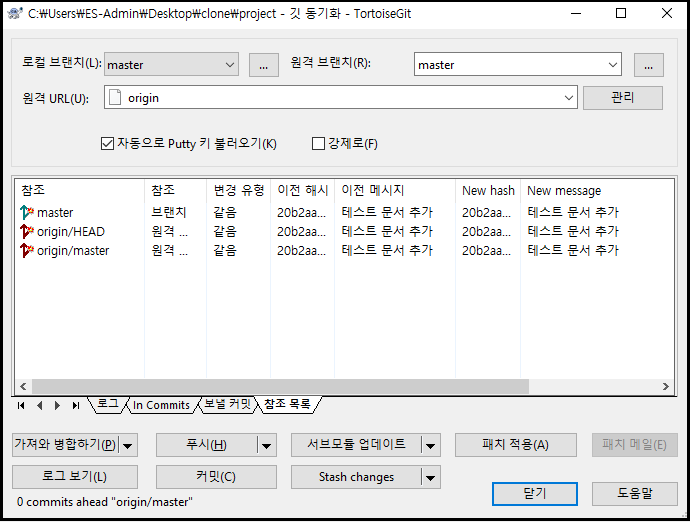Click the browse button next to remote branch
Image resolution: width=690 pixels, height=522 pixels.
(649, 65)
